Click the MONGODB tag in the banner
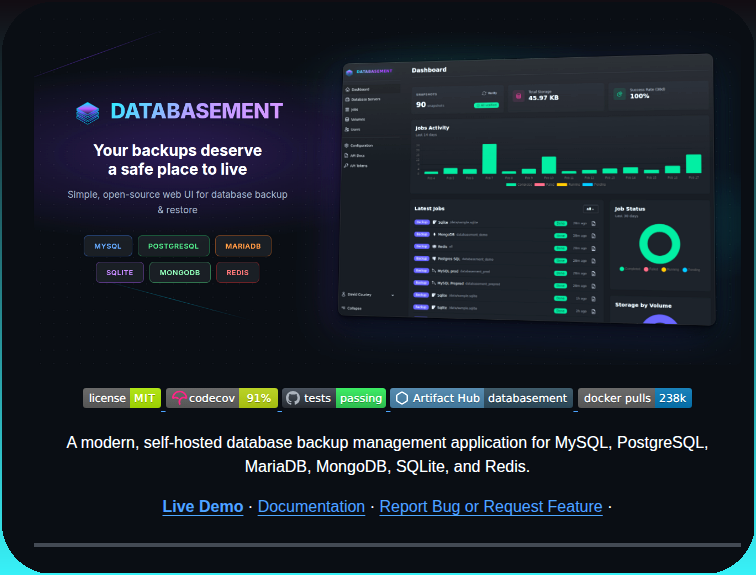 [x=180, y=272]
